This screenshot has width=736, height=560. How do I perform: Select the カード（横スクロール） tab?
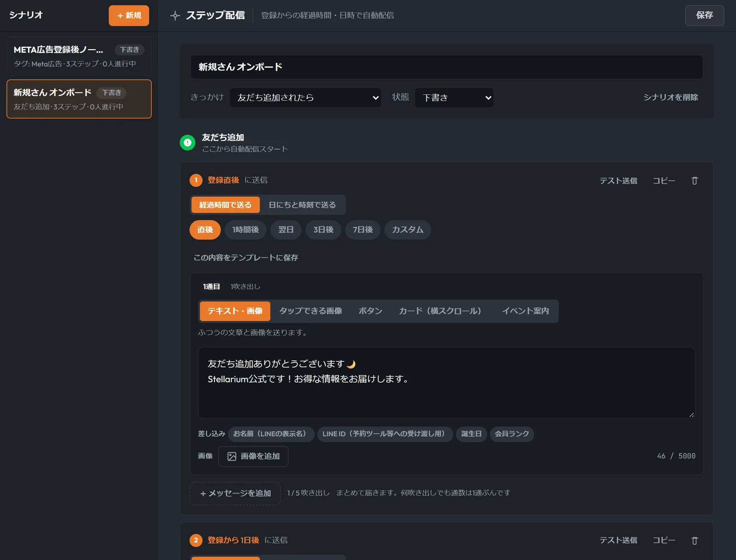442,311
